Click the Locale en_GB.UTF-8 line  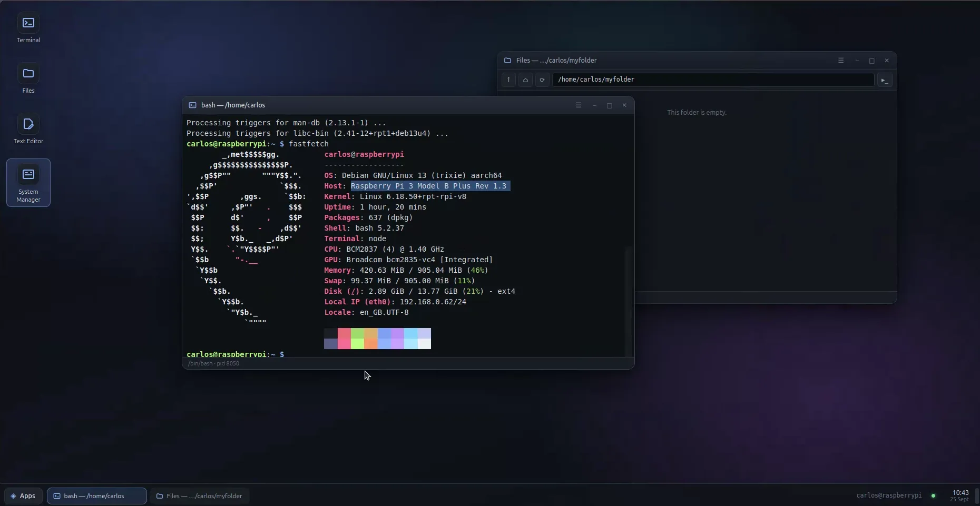(366, 312)
